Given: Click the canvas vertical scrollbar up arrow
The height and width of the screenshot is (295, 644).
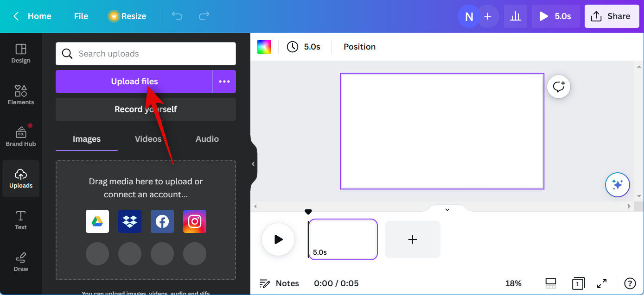Looking at the screenshot, I should coord(638,66).
